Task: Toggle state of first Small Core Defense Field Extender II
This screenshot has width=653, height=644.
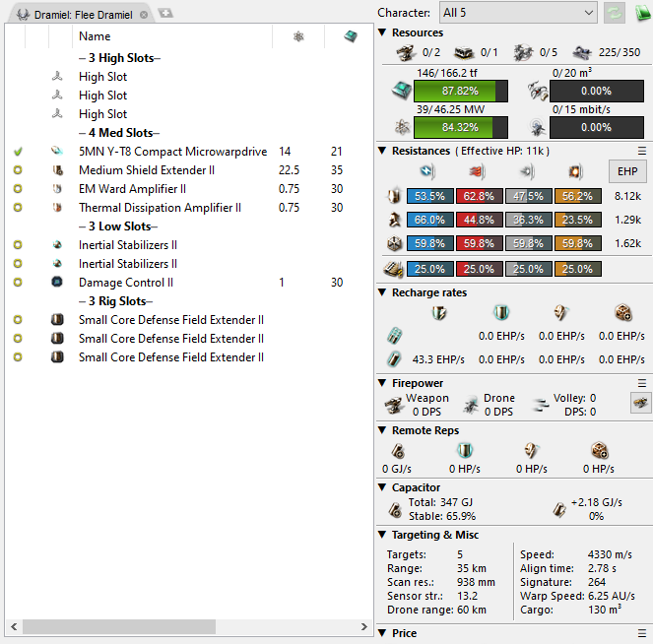Action: [x=18, y=320]
